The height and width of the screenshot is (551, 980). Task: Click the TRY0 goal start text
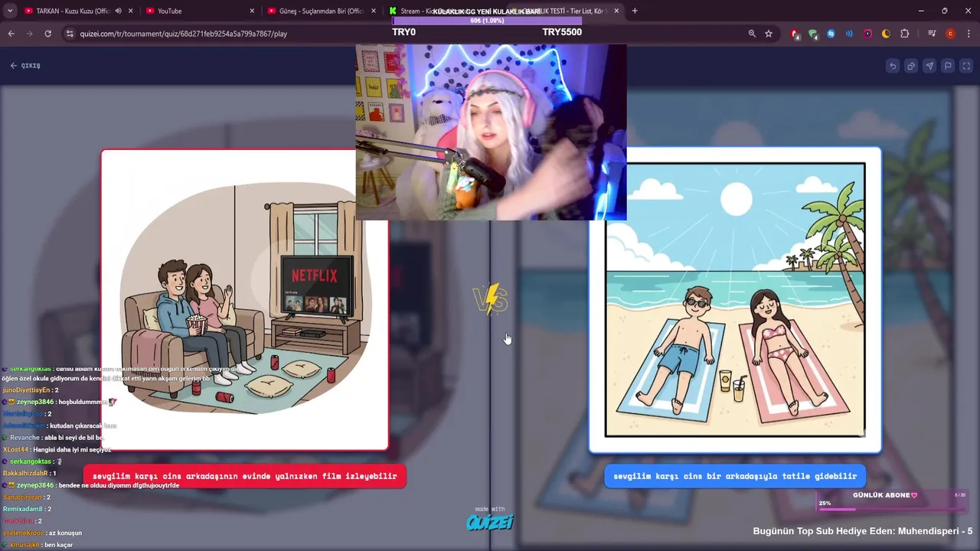403,32
